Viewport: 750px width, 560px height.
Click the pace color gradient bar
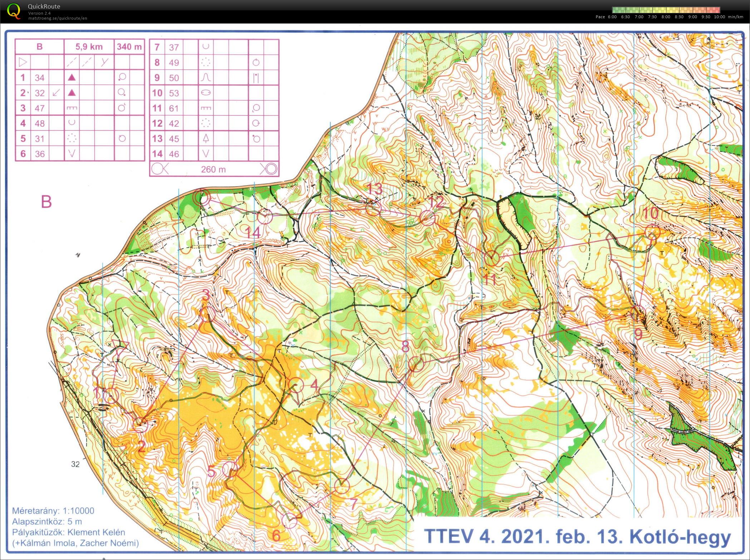(666, 10)
